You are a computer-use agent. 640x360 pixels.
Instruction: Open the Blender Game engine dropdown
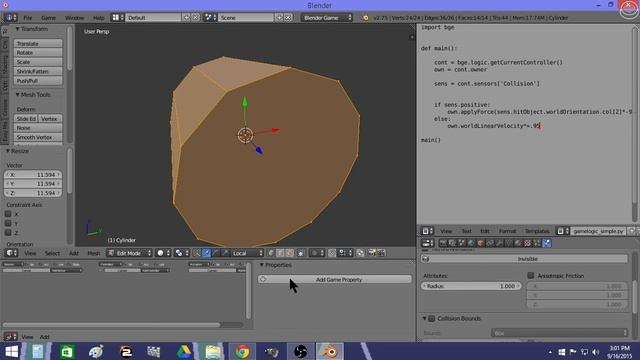(327, 18)
